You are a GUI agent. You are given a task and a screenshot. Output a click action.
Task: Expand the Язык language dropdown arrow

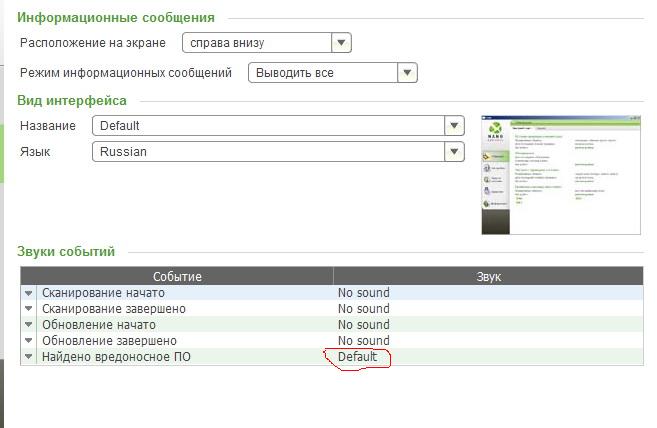pyautogui.click(x=455, y=152)
